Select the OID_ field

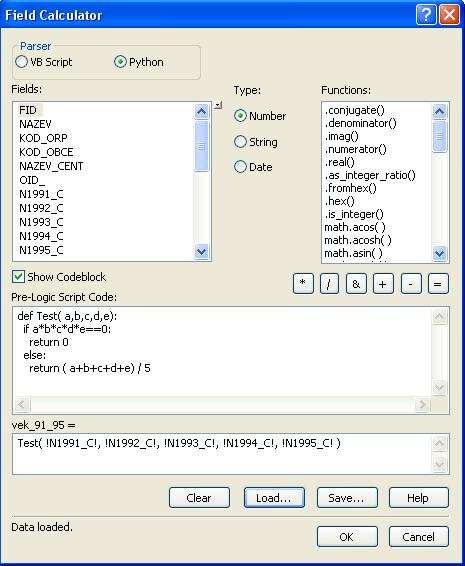[32, 180]
